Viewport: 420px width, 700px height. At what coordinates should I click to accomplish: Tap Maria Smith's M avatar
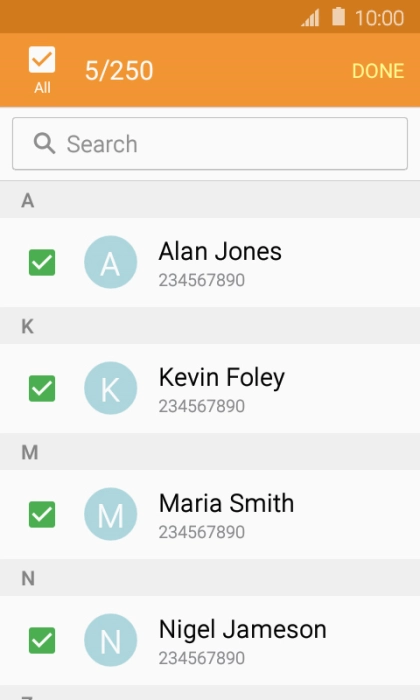(111, 514)
